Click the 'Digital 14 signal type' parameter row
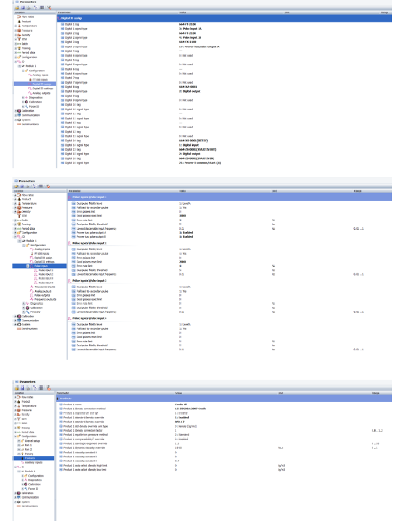 225,146
